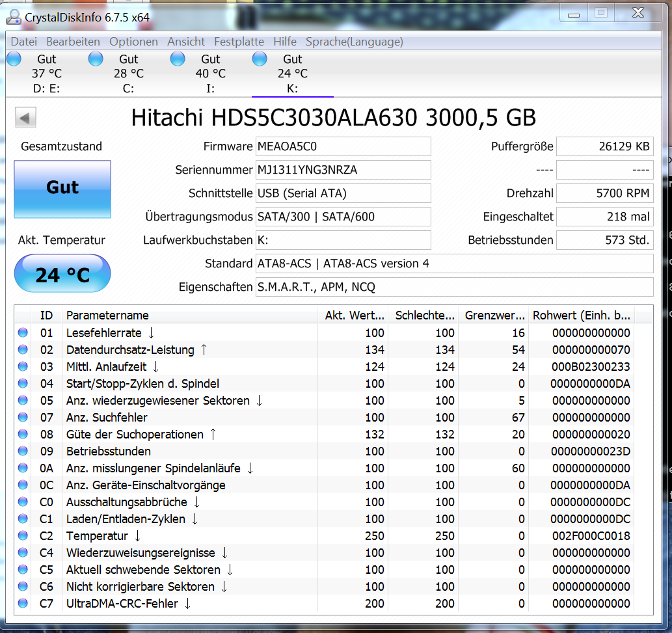Click the Grenzwer... column header

click(x=493, y=316)
